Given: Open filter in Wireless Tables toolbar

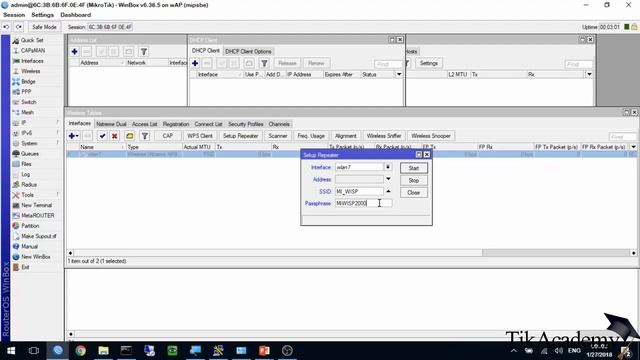Looking at the screenshot, I should click(x=144, y=136).
